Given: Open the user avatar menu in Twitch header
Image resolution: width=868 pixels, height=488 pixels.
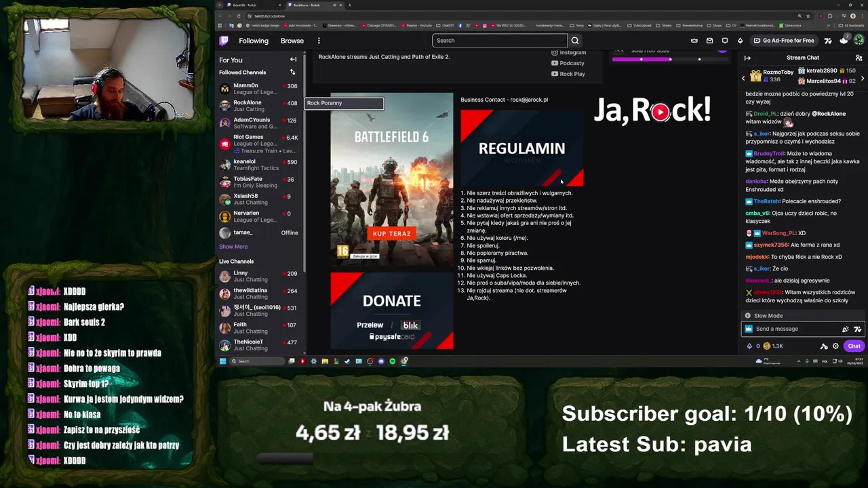Looking at the screenshot, I should coord(858,41).
